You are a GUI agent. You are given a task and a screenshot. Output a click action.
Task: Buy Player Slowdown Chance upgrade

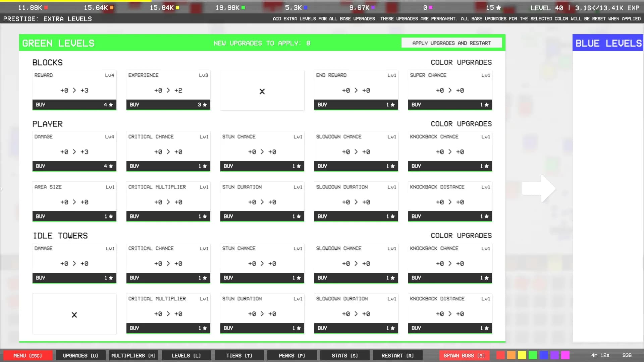click(356, 166)
